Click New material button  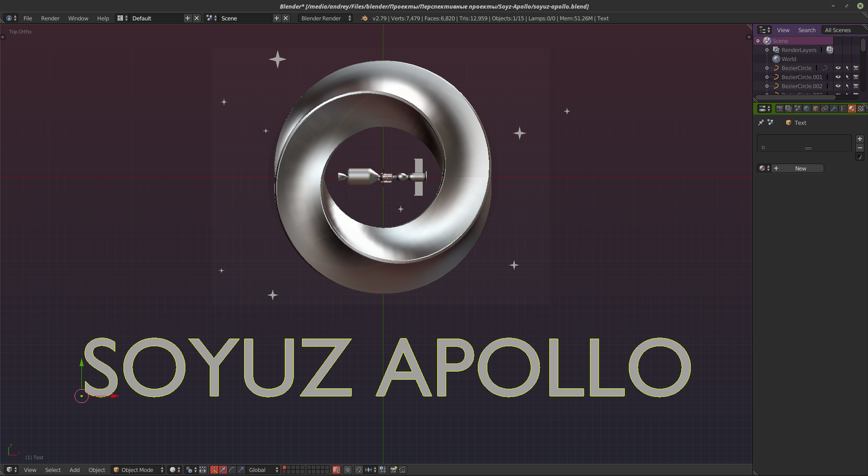[x=798, y=168]
